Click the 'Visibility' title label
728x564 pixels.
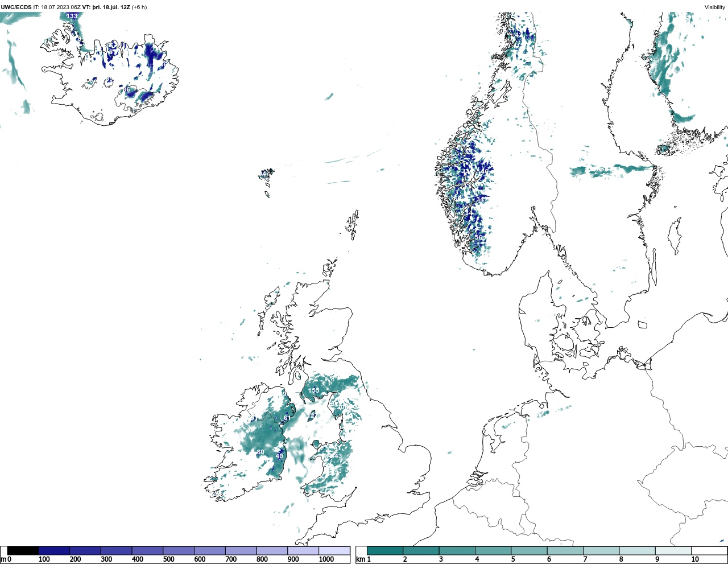pyautogui.click(x=714, y=7)
